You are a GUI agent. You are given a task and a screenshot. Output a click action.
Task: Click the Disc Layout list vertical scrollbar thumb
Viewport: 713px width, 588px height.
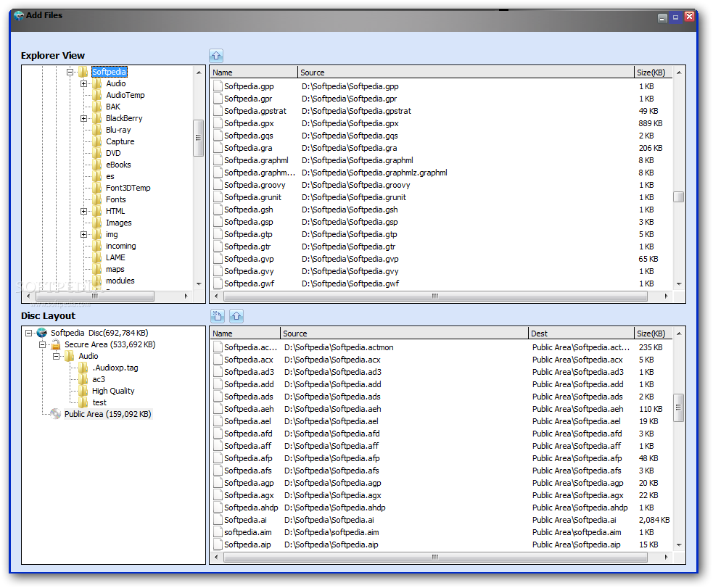(678, 407)
